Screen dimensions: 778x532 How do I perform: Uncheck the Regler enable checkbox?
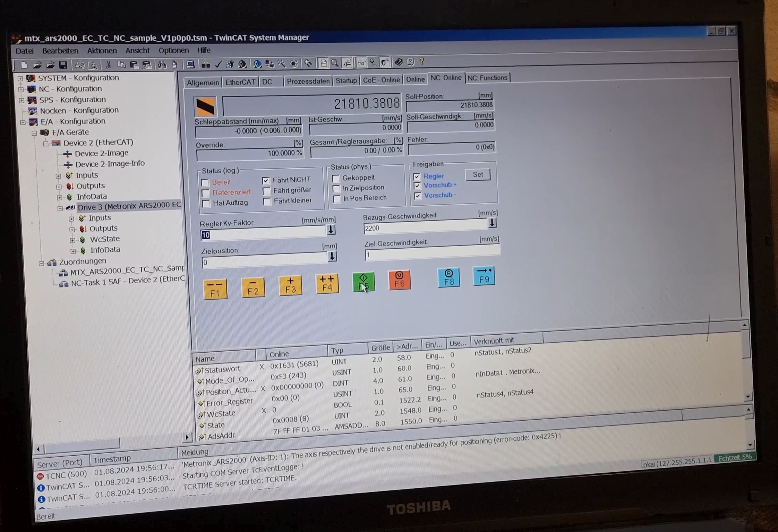[417, 176]
